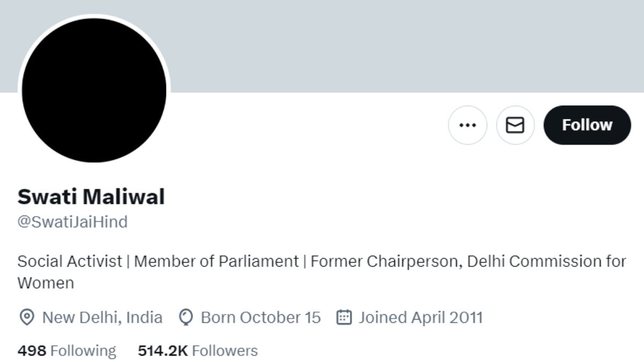Click 'Social Activist' in the bio

[70, 261]
